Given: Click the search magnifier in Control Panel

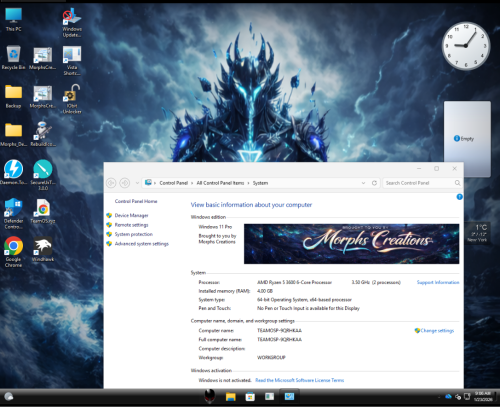Looking at the screenshot, I should (457, 183).
